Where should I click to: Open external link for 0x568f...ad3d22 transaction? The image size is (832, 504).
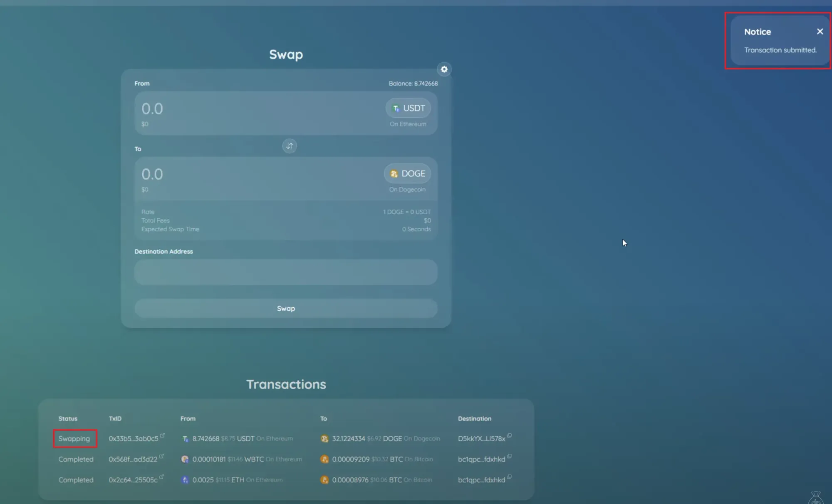161,456
